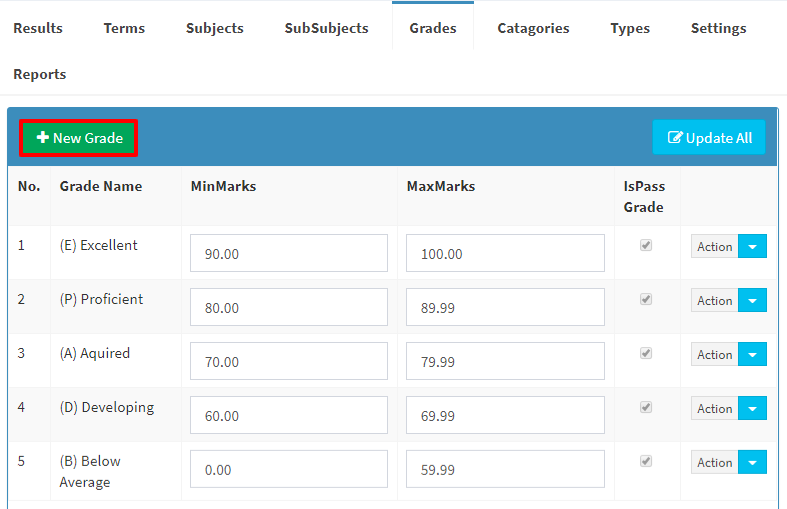
Task: Select the '(D) Developing' grade name
Action: [x=107, y=407]
